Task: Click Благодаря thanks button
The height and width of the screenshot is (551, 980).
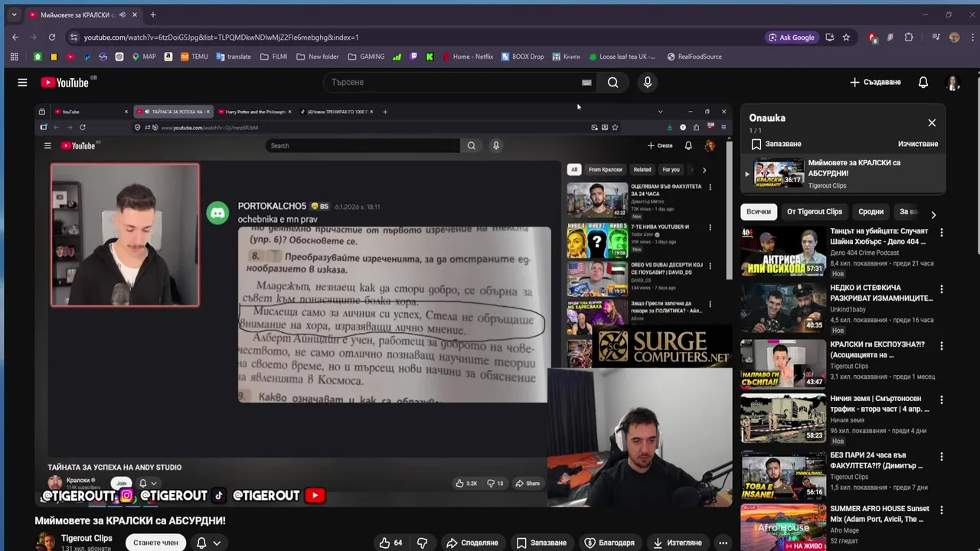Action: coord(609,543)
